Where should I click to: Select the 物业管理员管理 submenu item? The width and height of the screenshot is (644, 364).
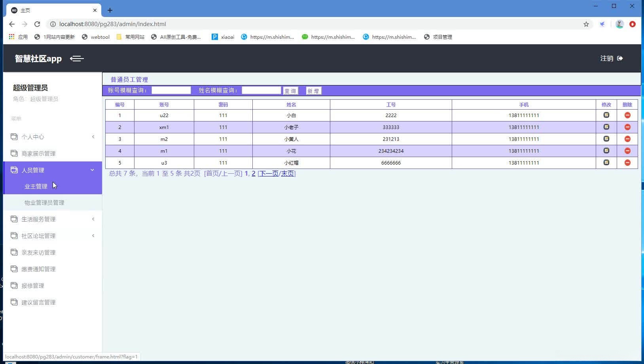tap(53, 203)
